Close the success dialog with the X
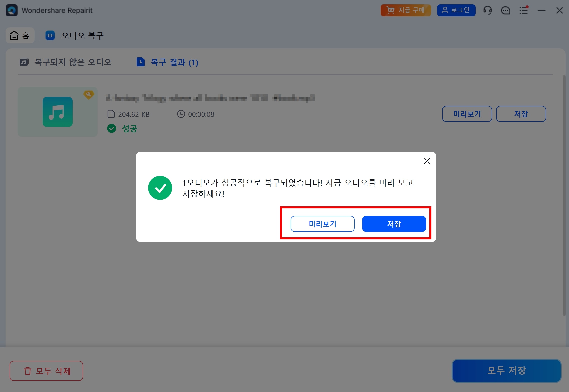This screenshot has width=569, height=392. tap(427, 161)
